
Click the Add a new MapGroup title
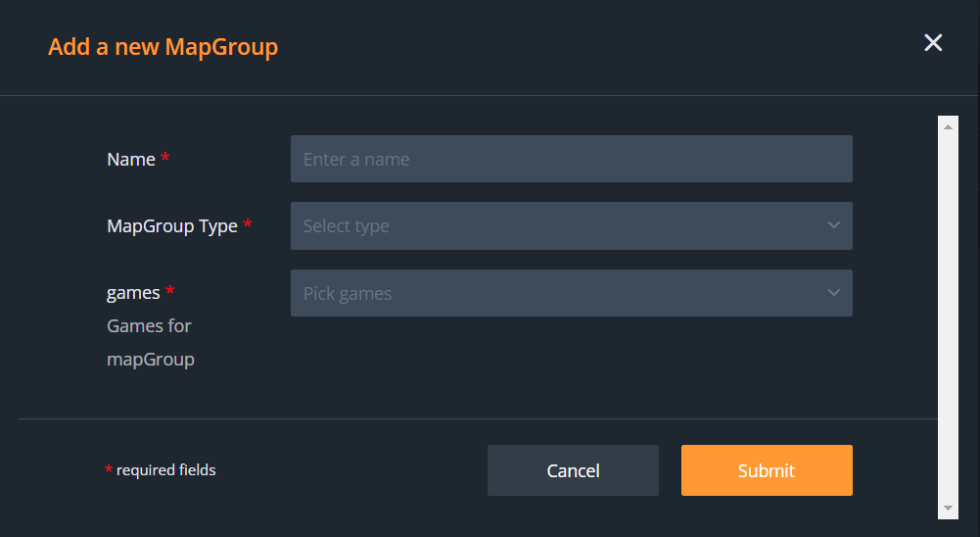click(163, 47)
